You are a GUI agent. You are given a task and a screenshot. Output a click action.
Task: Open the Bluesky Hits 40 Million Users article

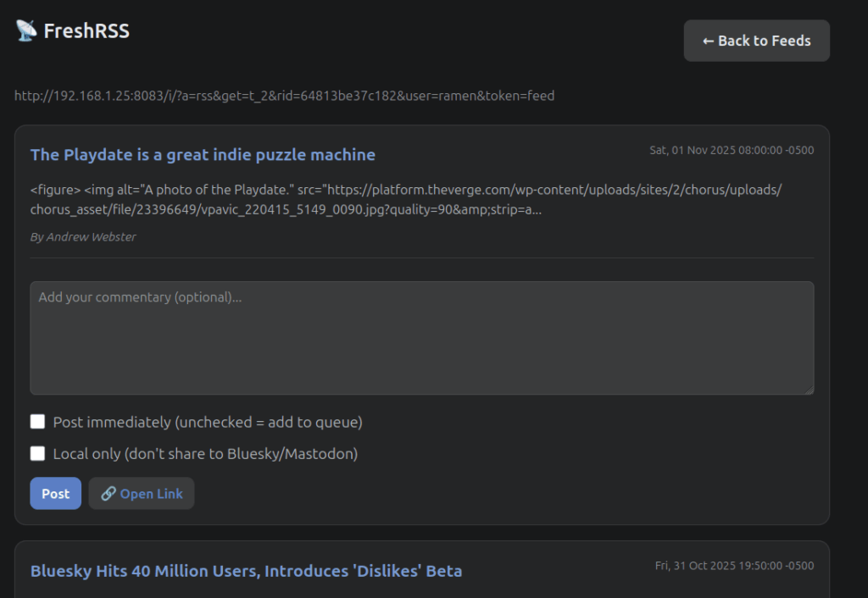tap(246, 571)
